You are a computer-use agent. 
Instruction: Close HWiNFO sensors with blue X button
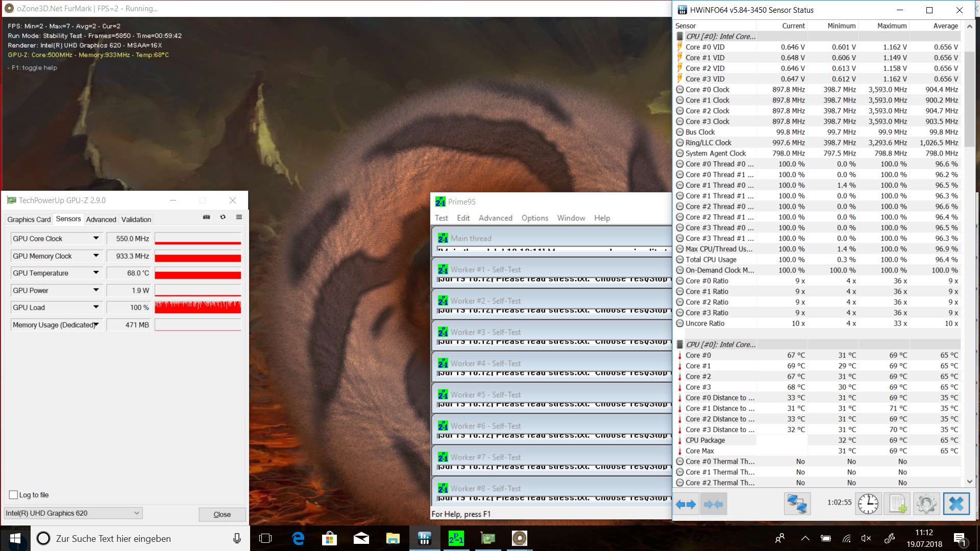[956, 504]
